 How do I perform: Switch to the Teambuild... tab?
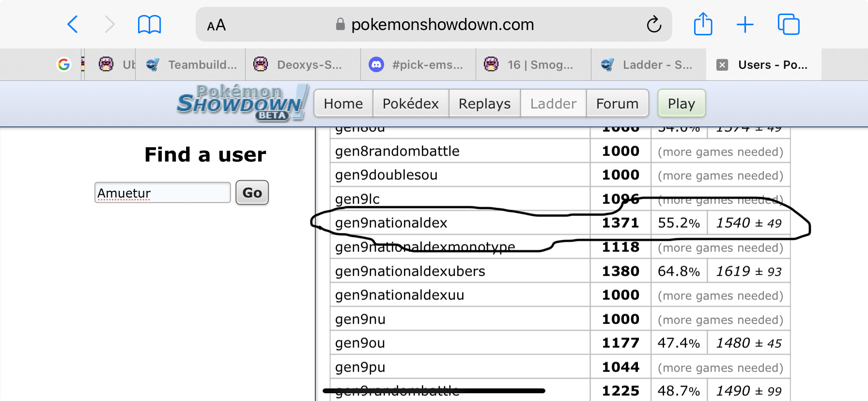point(191,64)
